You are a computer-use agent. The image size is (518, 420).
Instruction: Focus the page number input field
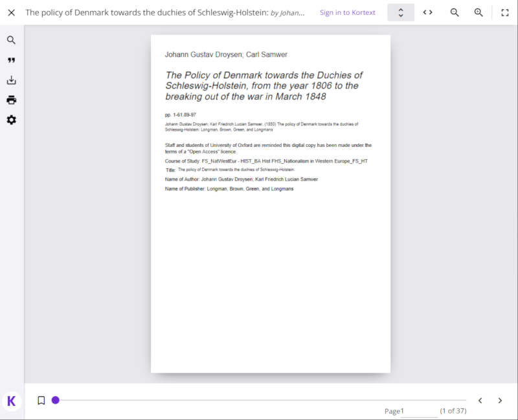click(x=419, y=412)
